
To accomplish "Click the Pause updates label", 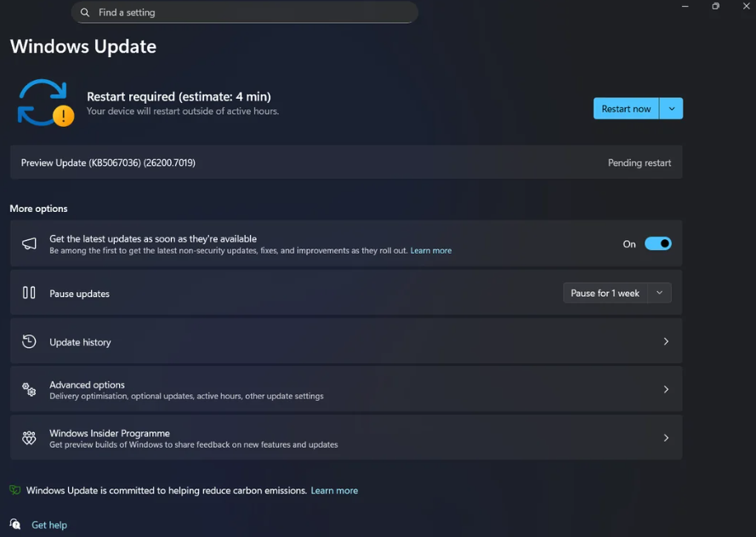I will click(80, 294).
